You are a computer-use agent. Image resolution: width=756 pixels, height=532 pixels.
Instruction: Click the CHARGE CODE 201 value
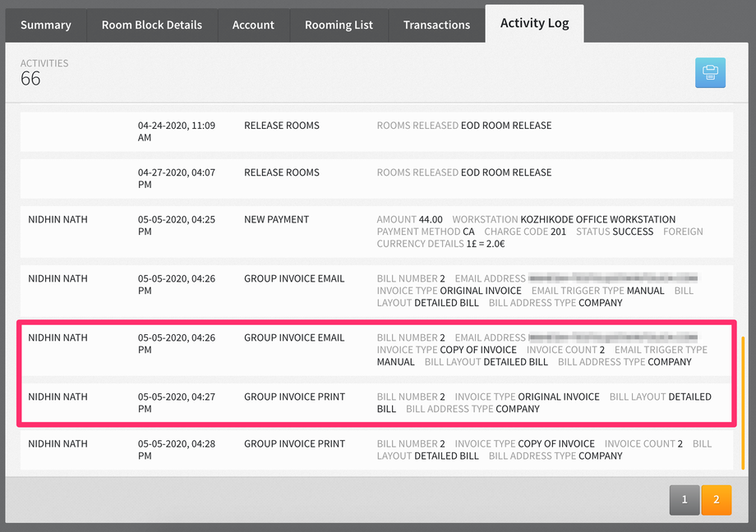[558, 232]
